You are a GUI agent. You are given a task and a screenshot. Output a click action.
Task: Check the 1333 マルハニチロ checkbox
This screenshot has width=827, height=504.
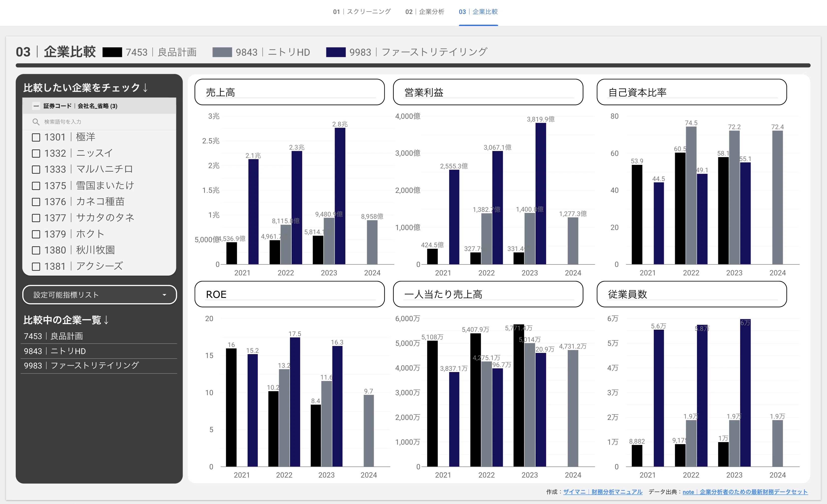point(36,169)
